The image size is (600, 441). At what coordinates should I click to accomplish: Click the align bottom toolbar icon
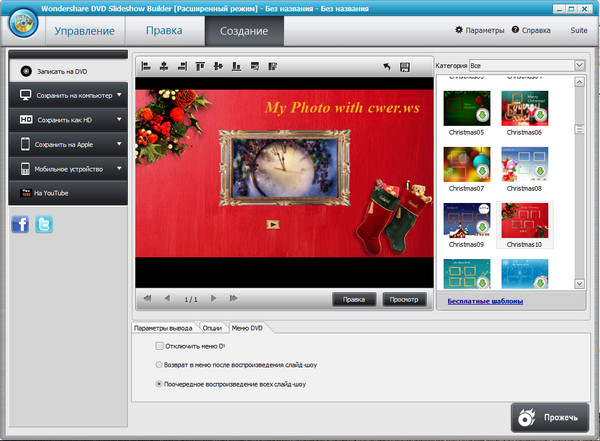236,66
